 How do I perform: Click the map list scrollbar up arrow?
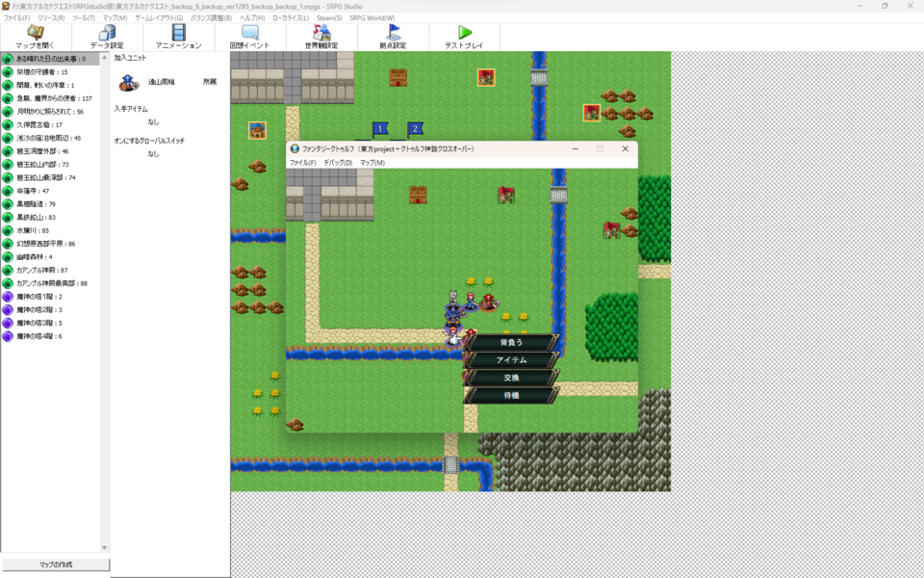[x=104, y=57]
